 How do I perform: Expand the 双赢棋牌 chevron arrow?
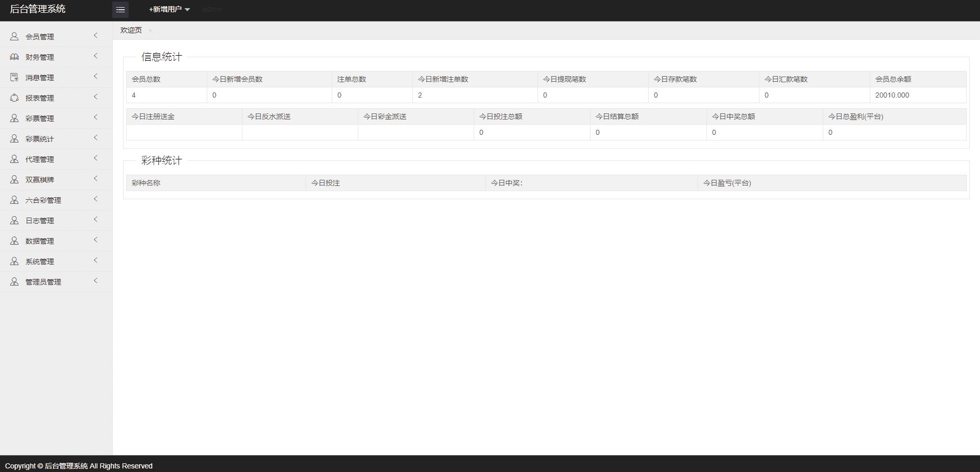[x=95, y=179]
